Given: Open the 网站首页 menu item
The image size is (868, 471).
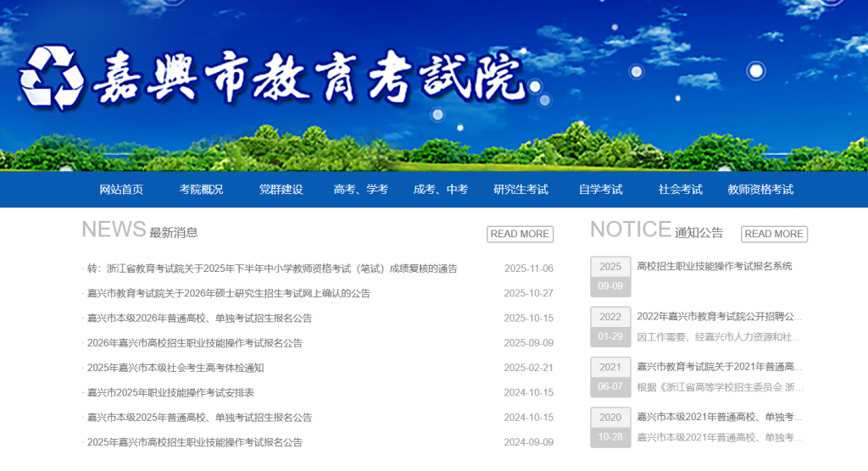Looking at the screenshot, I should 121,189.
